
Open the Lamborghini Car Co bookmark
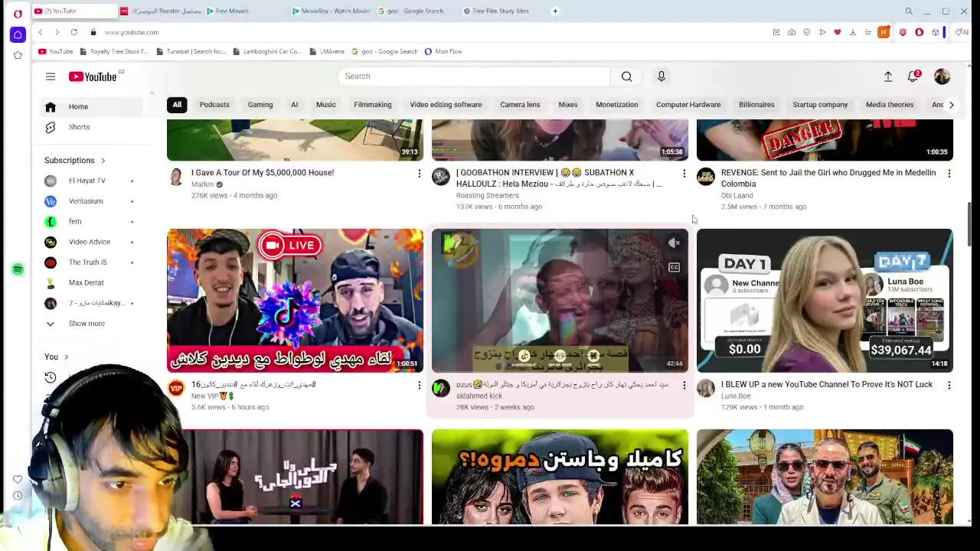(266, 51)
